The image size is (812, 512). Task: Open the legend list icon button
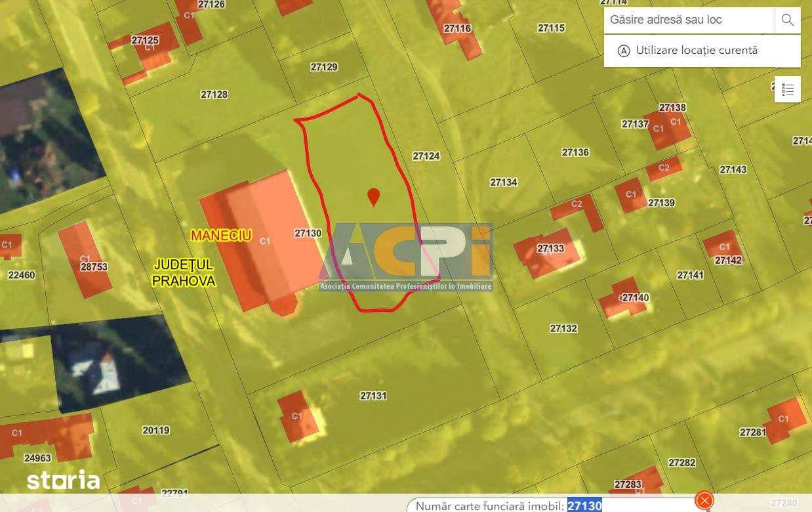click(788, 89)
